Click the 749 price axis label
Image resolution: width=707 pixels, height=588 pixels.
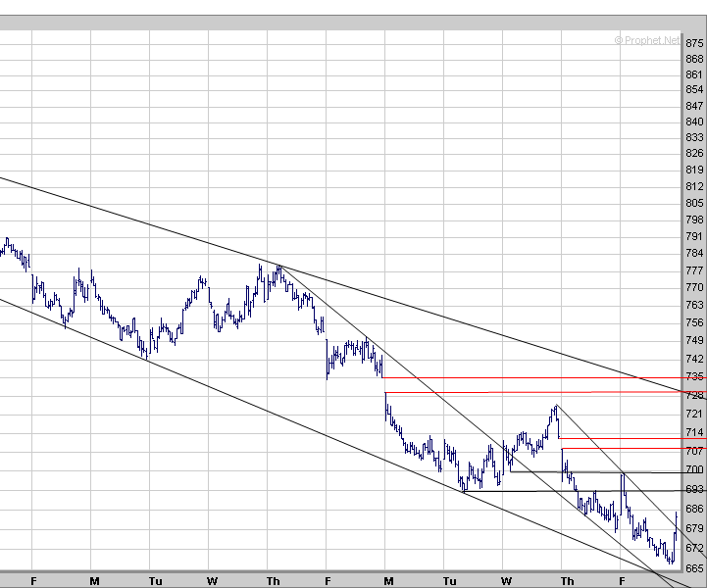tap(694, 340)
